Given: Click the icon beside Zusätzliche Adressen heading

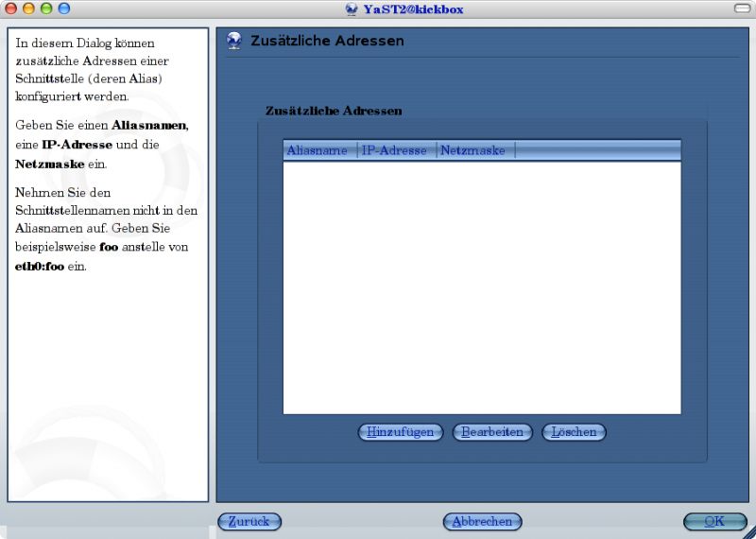Looking at the screenshot, I should click(x=233, y=42).
